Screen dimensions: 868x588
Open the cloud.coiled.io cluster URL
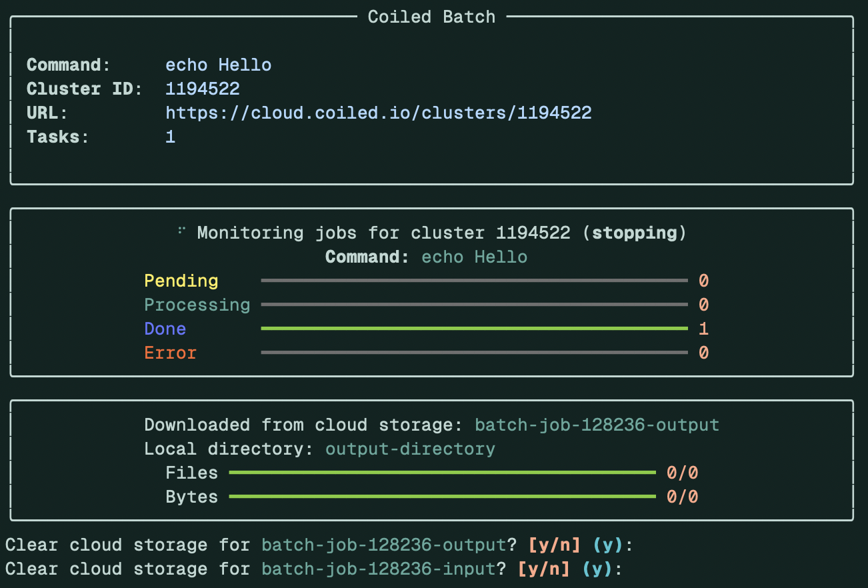[x=378, y=113]
